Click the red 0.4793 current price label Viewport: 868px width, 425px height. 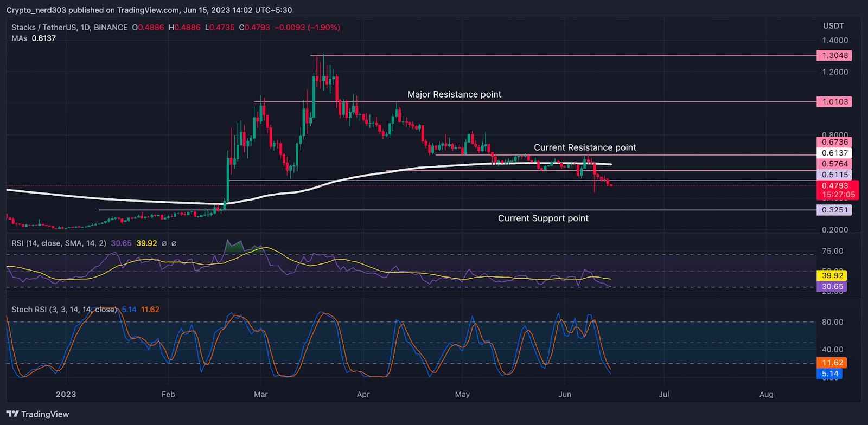(x=834, y=185)
